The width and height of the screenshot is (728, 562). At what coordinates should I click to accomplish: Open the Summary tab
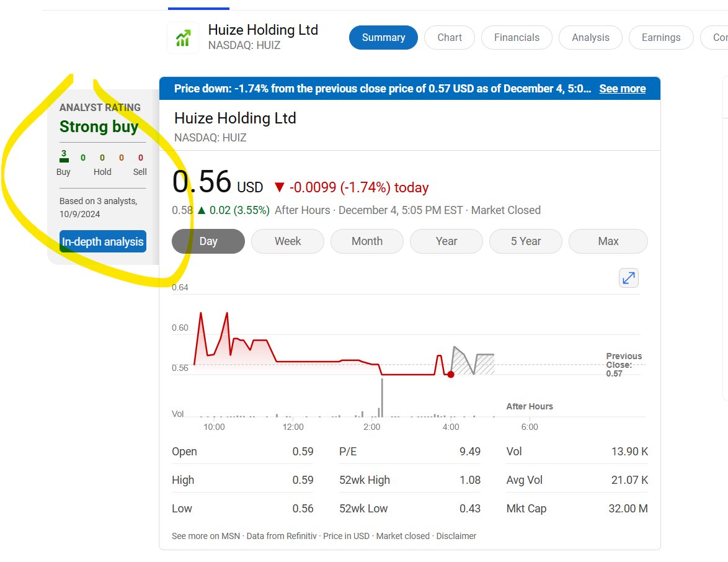point(383,38)
